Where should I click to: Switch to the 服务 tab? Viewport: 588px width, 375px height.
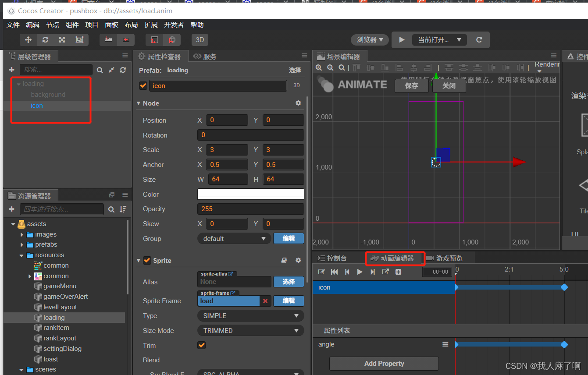(x=205, y=57)
